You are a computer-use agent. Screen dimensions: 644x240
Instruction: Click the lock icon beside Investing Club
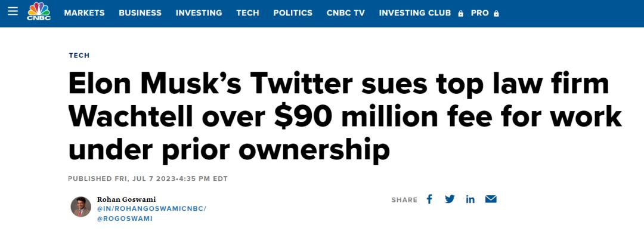click(x=460, y=13)
